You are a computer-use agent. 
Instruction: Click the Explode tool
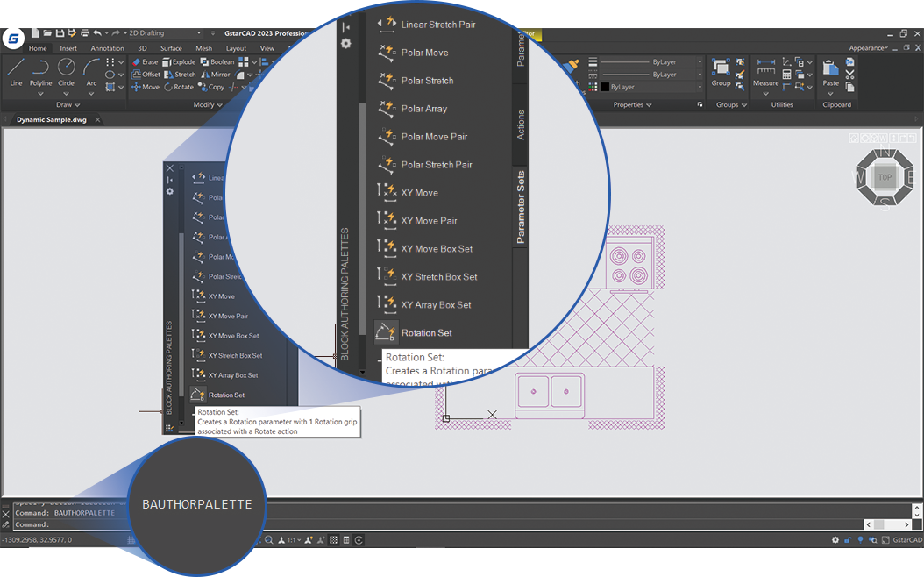(179, 62)
